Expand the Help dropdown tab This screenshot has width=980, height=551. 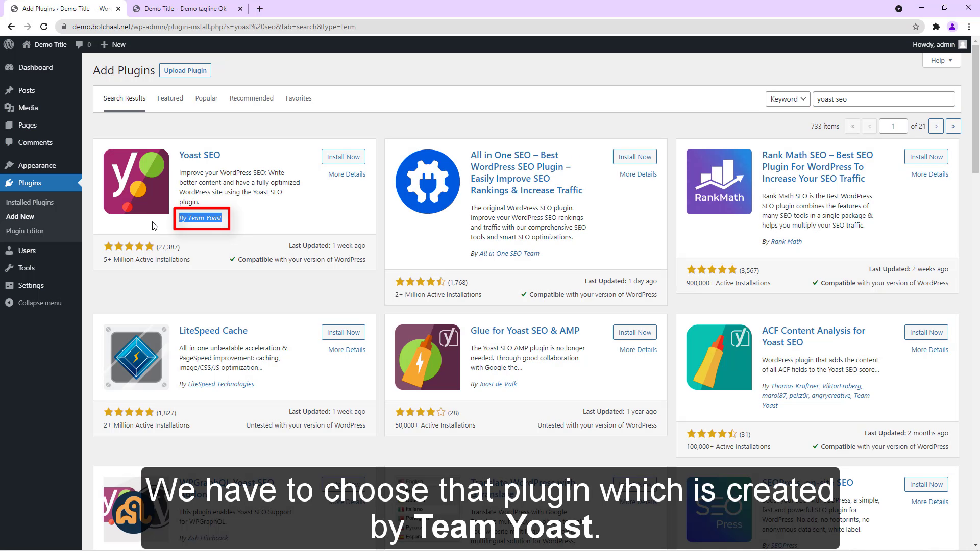coord(942,60)
